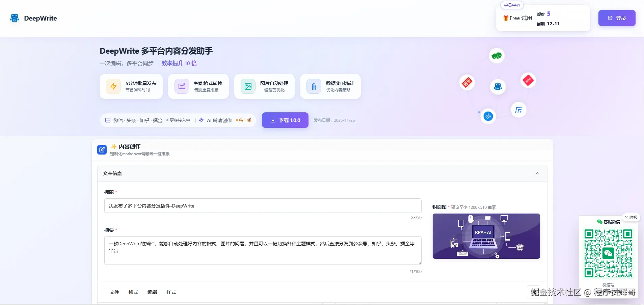Click the 待上线 status text

(245, 120)
